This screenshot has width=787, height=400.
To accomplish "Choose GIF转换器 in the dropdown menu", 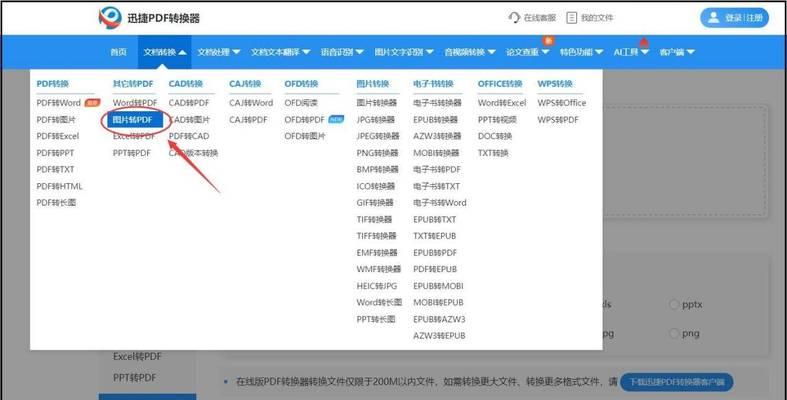I will [375, 203].
